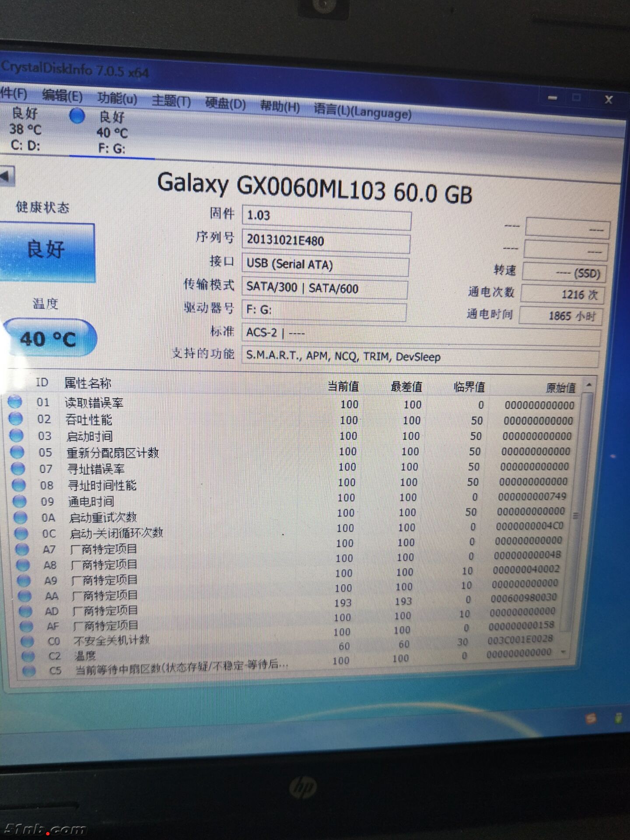Click the status orb of attribute A9
The width and height of the screenshot is (630, 840).
tap(24, 581)
